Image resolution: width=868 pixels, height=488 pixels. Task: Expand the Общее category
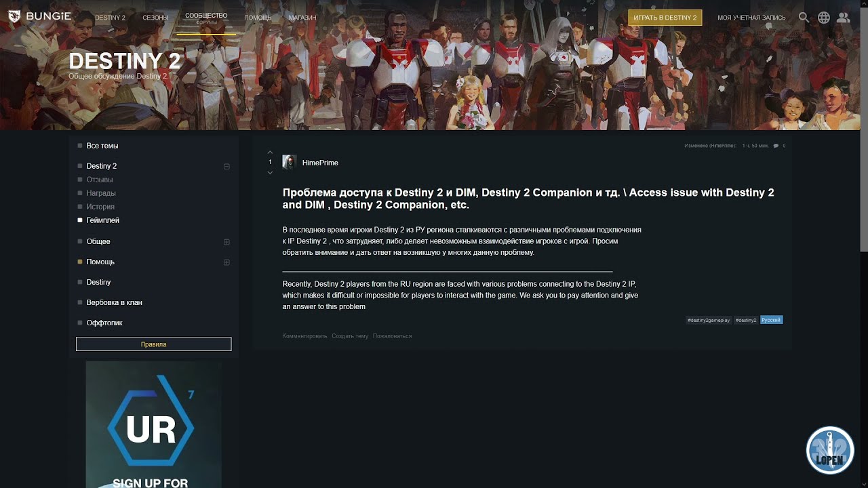click(226, 242)
